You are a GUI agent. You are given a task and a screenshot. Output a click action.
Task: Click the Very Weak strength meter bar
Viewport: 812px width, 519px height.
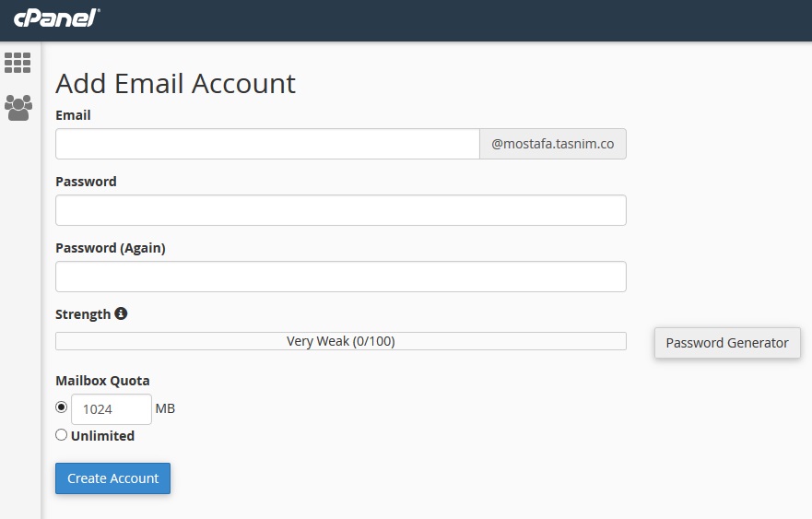click(x=340, y=341)
